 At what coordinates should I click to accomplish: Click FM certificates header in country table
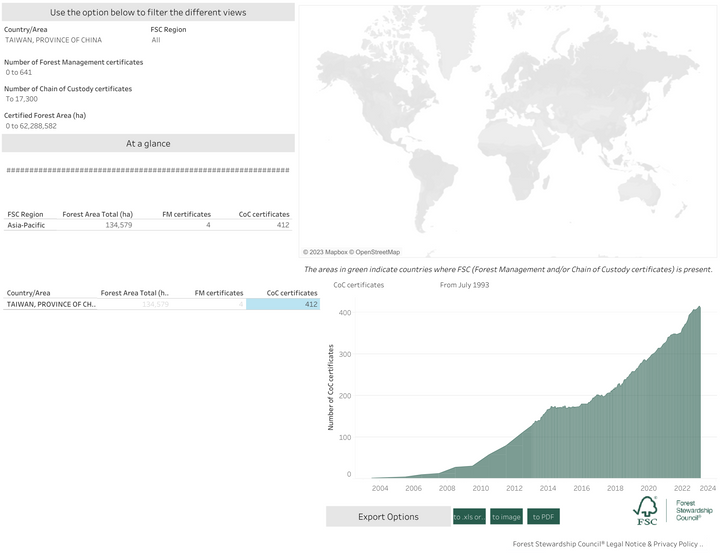[219, 293]
